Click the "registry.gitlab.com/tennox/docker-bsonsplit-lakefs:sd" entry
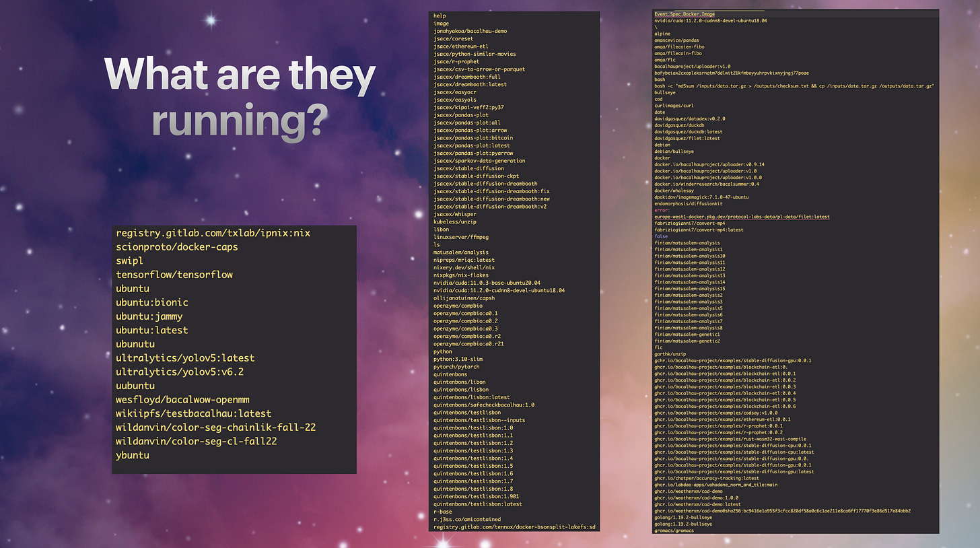 (516, 526)
